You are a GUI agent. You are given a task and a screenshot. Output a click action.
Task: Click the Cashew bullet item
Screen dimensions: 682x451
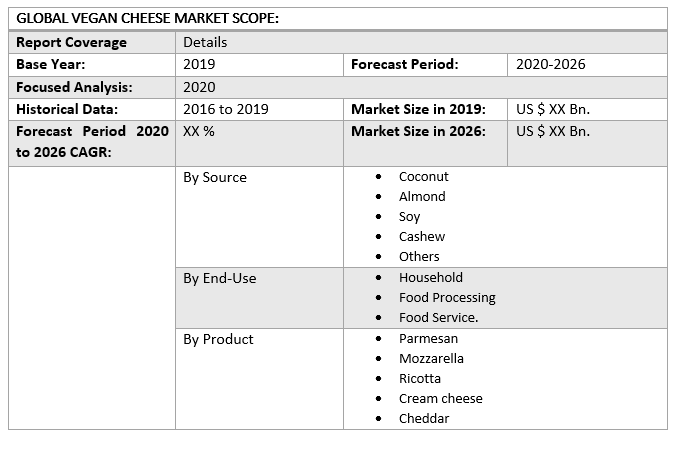(422, 237)
